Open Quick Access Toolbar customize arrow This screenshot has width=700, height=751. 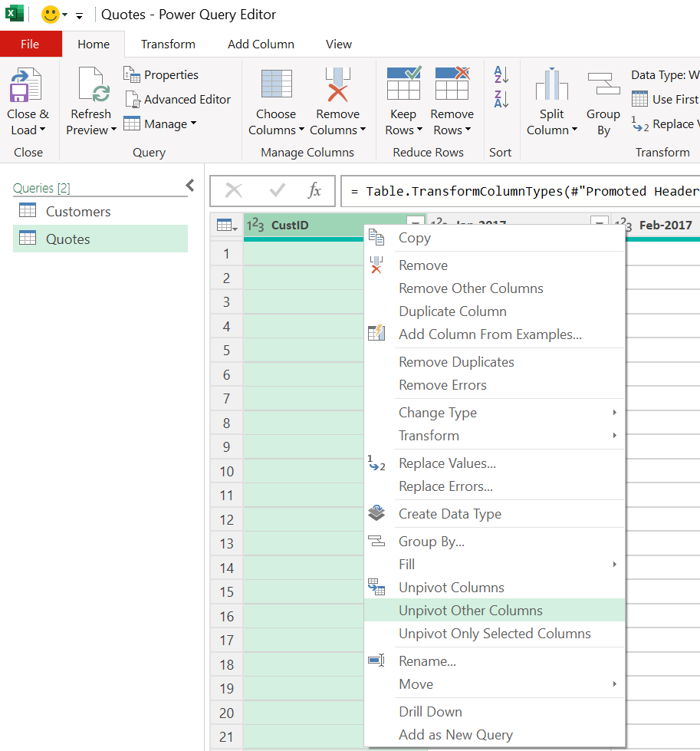(x=80, y=16)
